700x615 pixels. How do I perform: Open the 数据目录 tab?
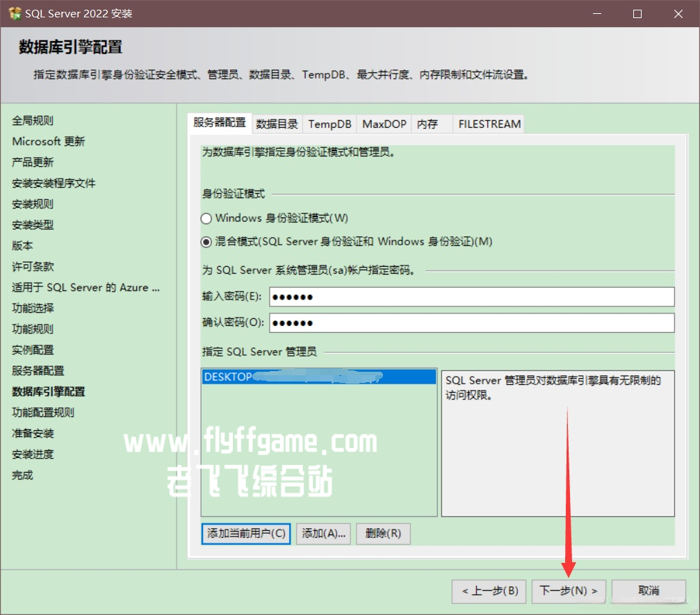[x=277, y=124]
